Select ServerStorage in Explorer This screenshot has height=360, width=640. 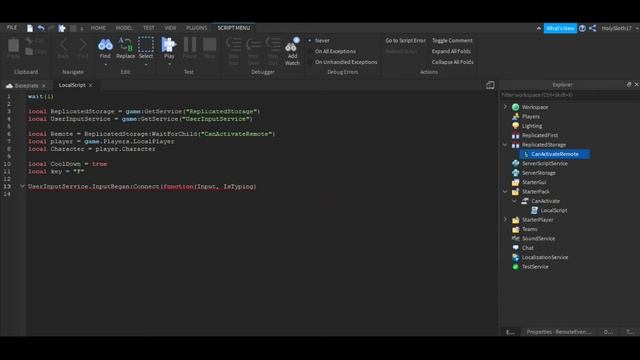tap(538, 173)
